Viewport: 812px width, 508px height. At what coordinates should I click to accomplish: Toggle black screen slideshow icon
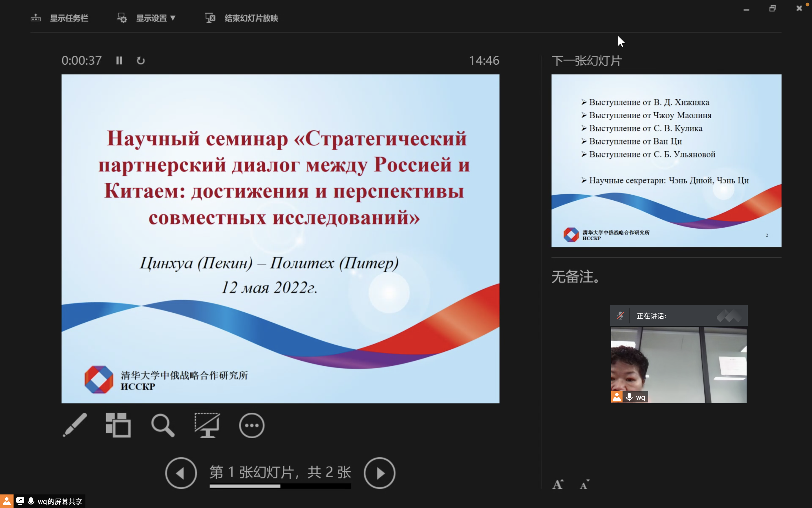pyautogui.click(x=207, y=425)
